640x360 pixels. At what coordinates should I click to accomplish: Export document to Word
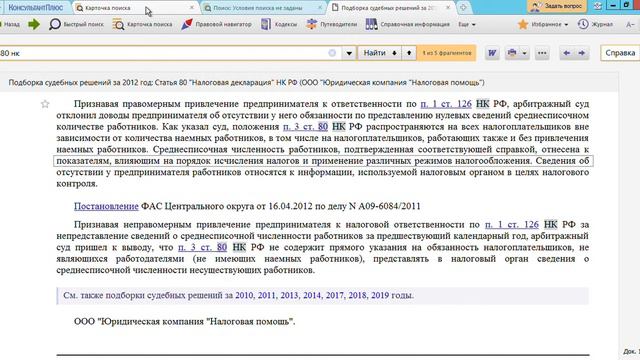pyautogui.click(x=492, y=53)
